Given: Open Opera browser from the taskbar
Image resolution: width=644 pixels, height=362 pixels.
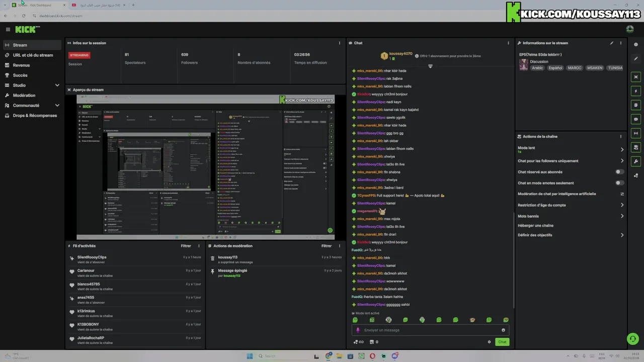Looking at the screenshot, I should pyautogui.click(x=372, y=356).
